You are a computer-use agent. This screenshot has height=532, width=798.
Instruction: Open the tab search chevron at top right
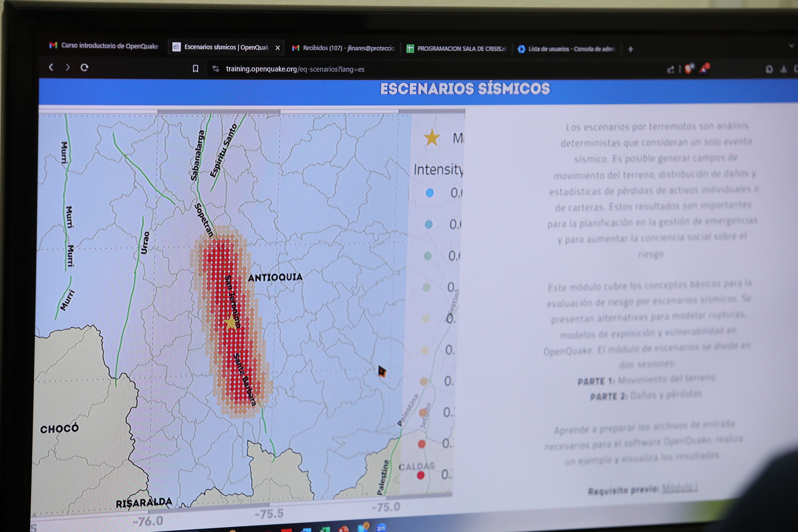pos(792,45)
